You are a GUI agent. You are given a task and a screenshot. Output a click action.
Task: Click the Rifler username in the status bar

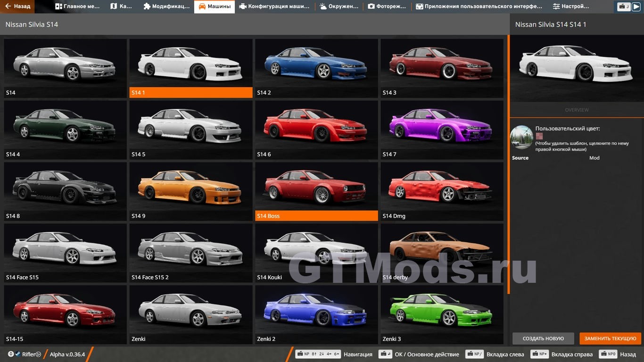point(28,354)
